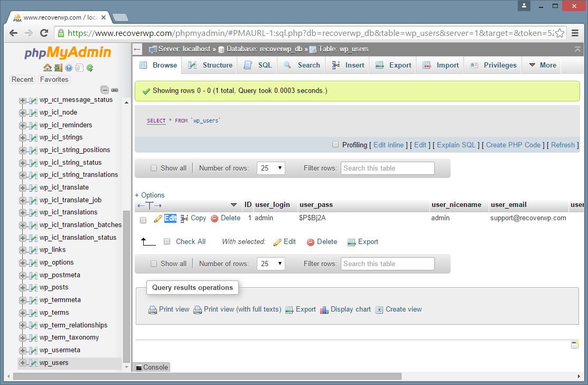588x385 pixels.
Task: Click Export under Query results operations
Action: 301,309
